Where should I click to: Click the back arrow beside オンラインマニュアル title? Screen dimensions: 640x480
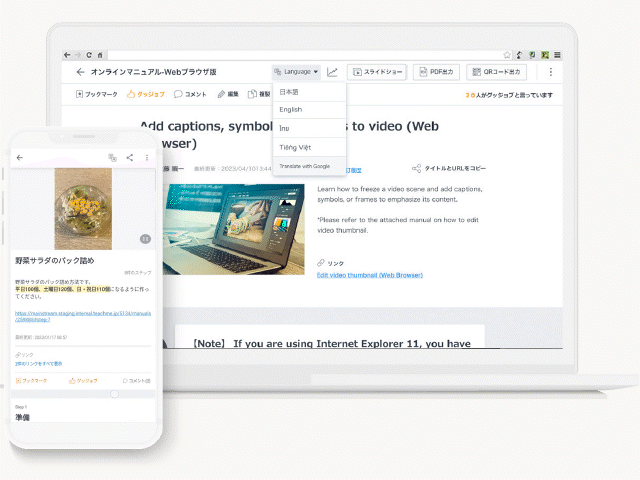click(80, 73)
